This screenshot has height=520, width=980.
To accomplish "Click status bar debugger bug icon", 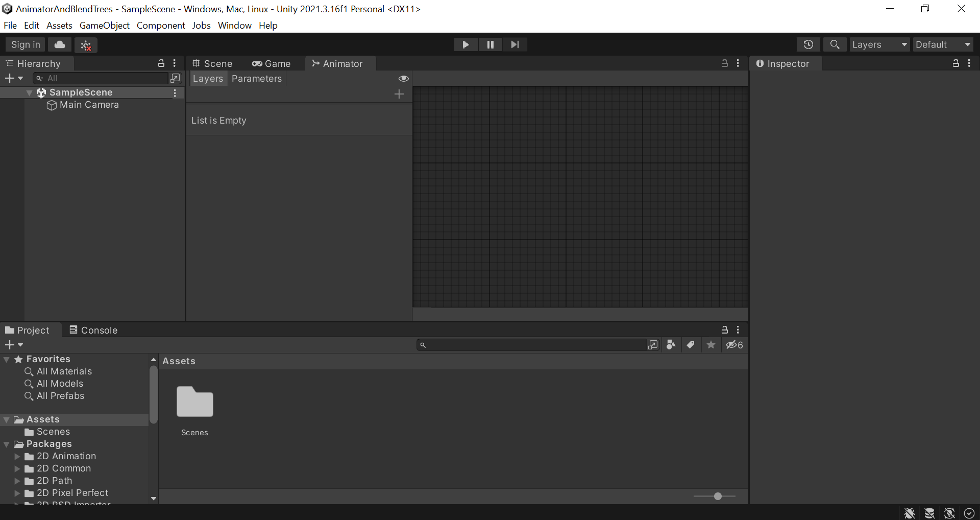I will point(910,513).
